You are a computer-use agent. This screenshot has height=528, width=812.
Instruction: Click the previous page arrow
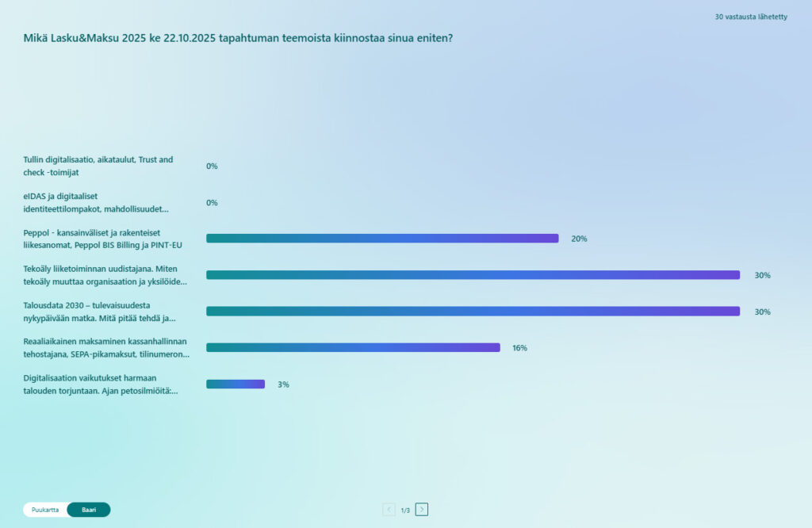pos(389,510)
